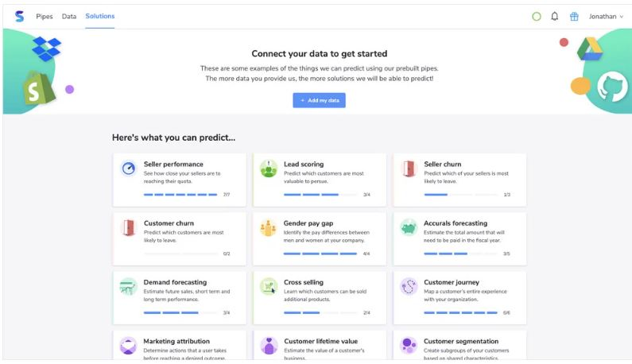Click the green status circle icon
Screen dimensions: 632x364
click(x=536, y=17)
